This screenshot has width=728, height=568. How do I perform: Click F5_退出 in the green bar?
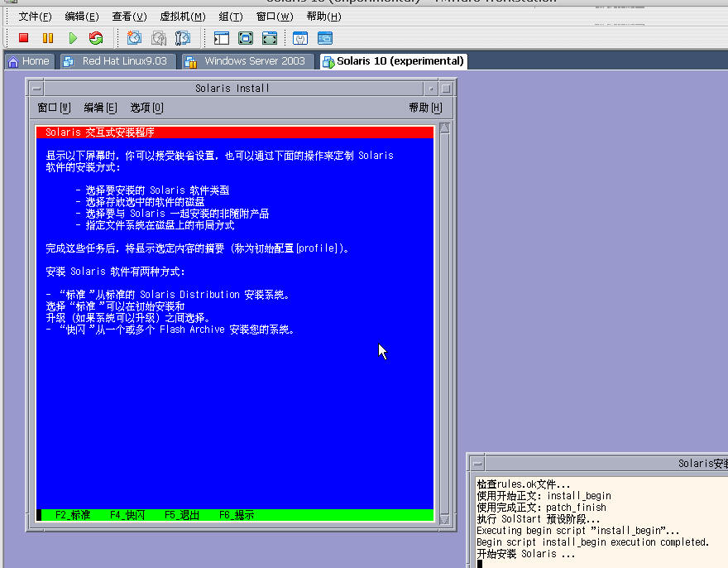coord(182,515)
